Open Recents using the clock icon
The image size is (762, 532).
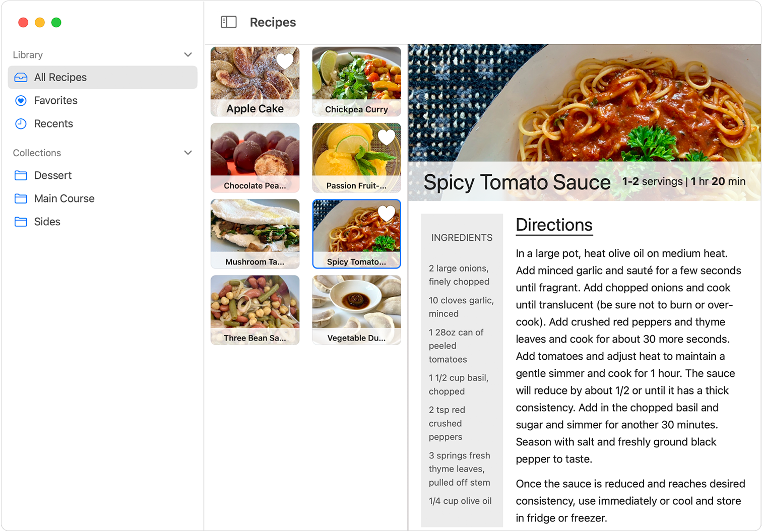20,123
